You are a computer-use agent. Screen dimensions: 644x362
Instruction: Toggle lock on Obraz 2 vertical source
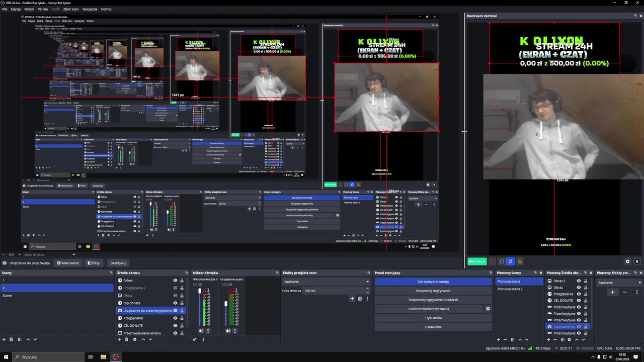click(586, 281)
